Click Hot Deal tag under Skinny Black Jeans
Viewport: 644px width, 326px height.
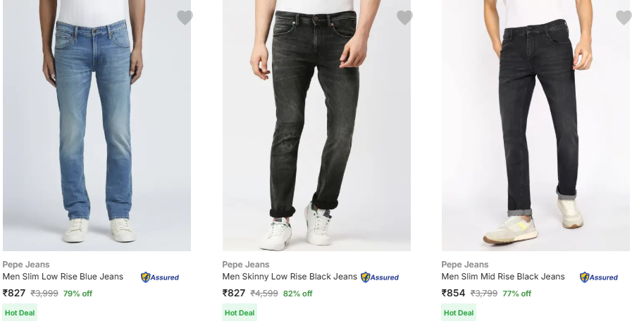[x=240, y=313]
